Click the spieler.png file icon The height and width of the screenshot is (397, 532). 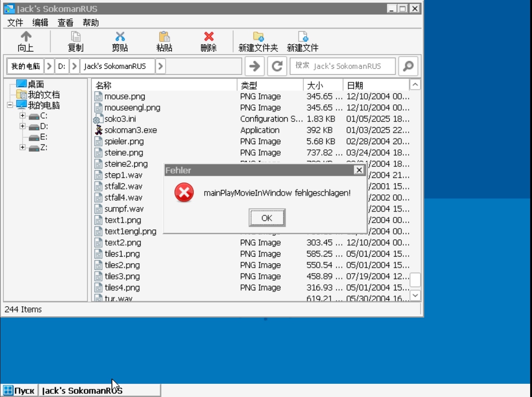pos(98,142)
